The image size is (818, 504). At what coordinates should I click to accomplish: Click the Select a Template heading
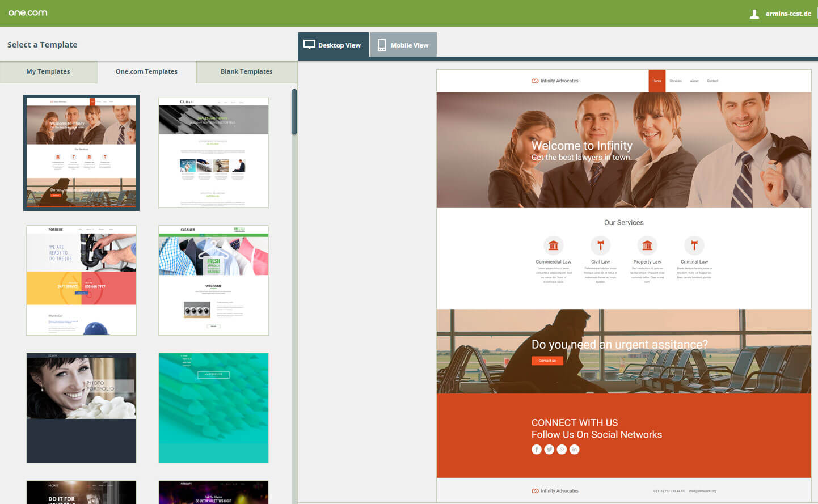pyautogui.click(x=43, y=45)
